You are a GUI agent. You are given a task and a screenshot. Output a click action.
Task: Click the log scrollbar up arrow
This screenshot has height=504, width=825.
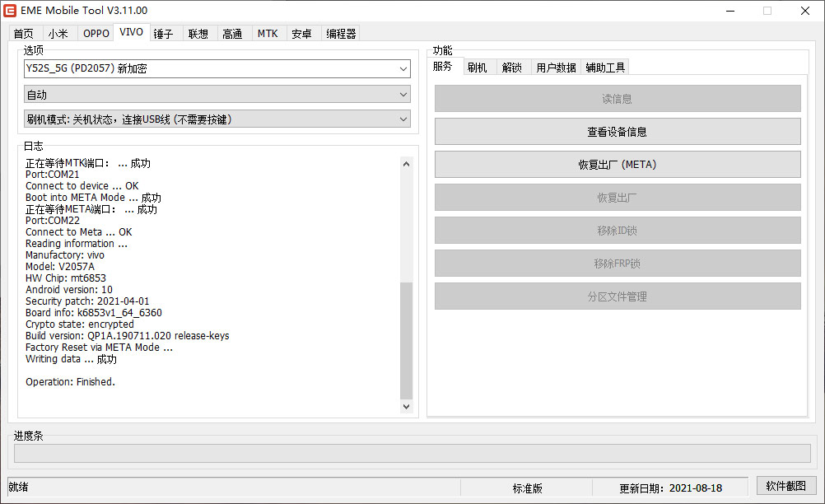(x=406, y=164)
